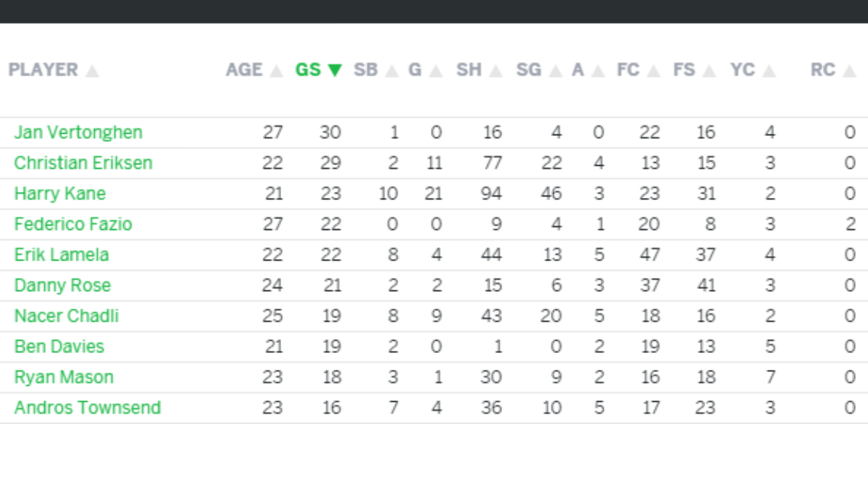This screenshot has height=489, width=868.
Task: Sort by SB using its arrow
Action: coord(392,71)
